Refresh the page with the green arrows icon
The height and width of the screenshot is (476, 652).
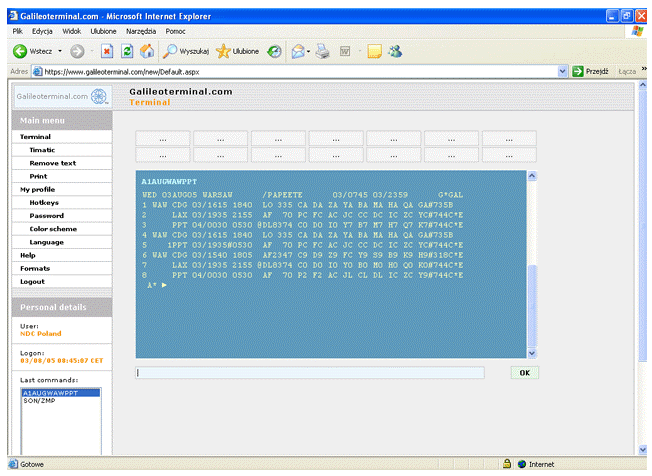127,52
